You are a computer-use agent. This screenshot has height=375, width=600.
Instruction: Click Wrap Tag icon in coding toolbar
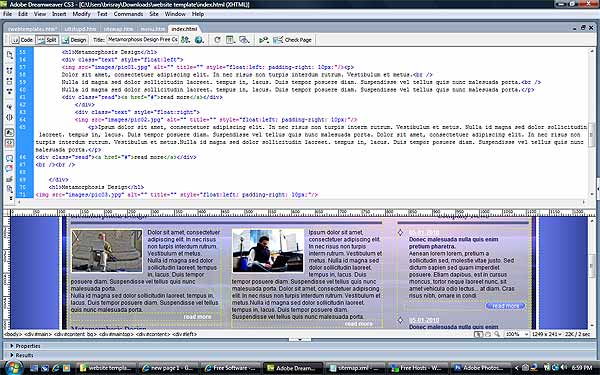(10, 179)
